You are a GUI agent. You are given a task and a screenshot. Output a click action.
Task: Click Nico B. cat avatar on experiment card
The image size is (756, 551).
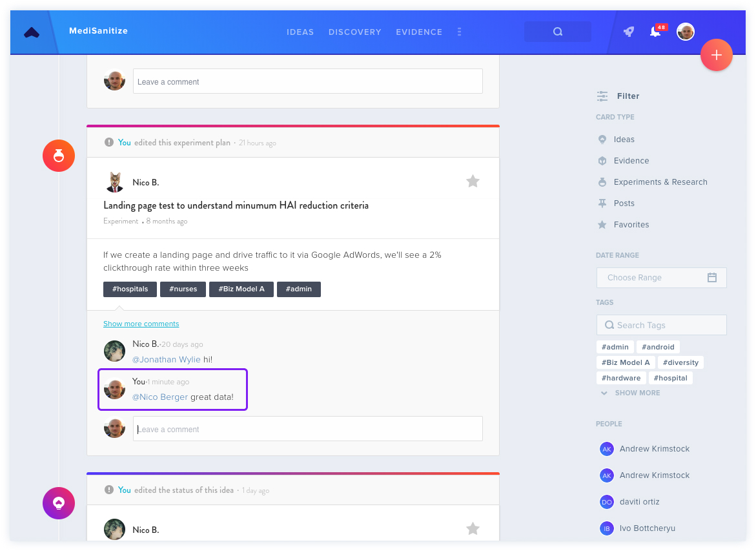pos(115,182)
